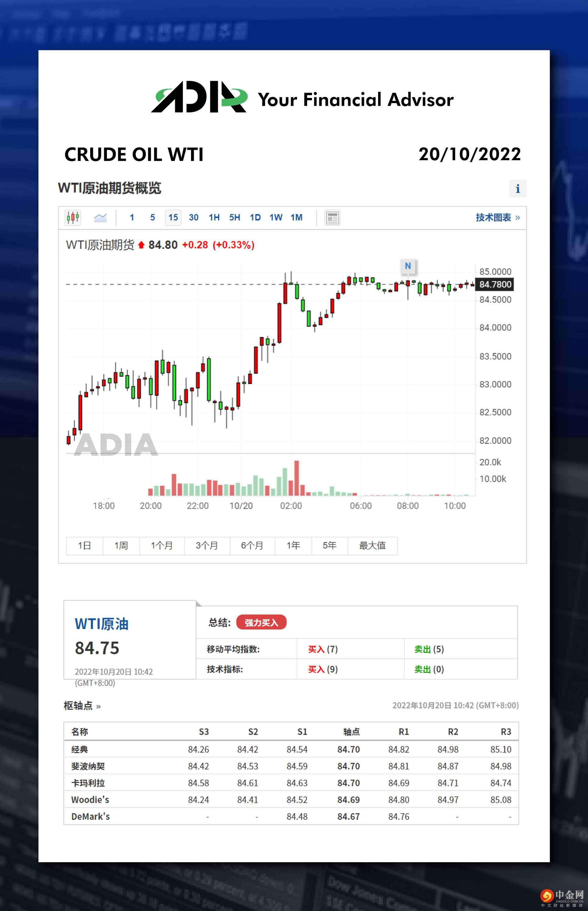
Task: Select the 15 minute interval
Action: tap(173, 217)
